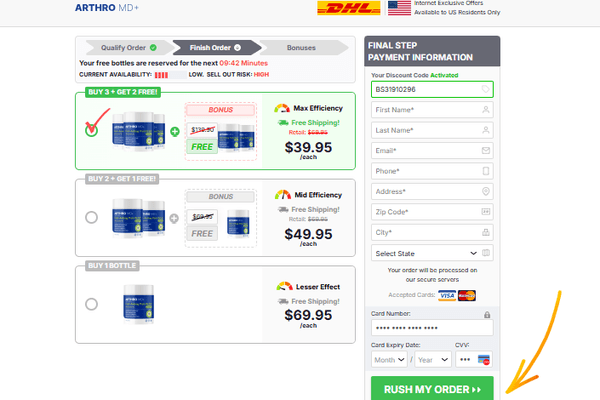
Task: Click green check next to Qualify Order
Action: pyautogui.click(x=153, y=48)
